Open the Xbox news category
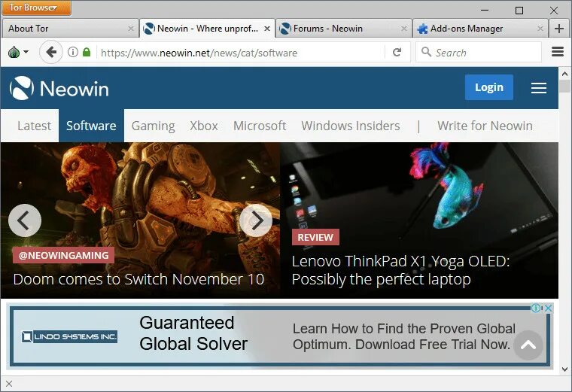 [x=203, y=126]
